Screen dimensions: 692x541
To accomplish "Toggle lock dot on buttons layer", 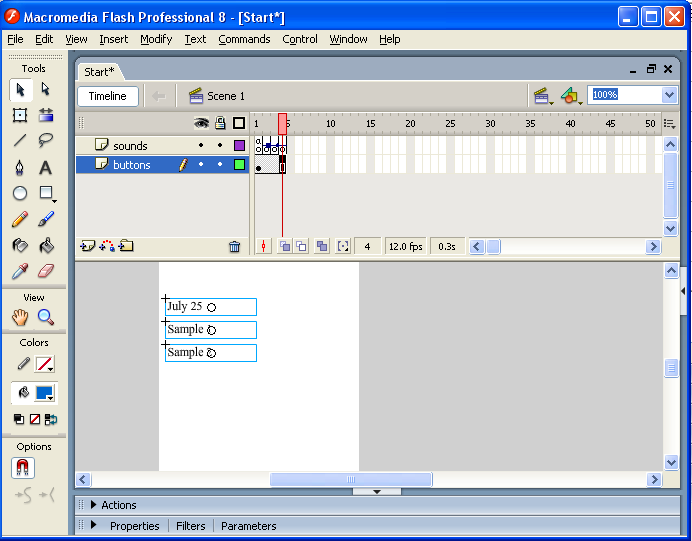I will 220,165.
